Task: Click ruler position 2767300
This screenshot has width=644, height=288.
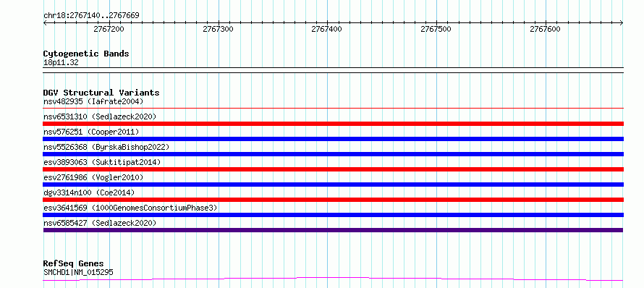Action: click(x=218, y=29)
